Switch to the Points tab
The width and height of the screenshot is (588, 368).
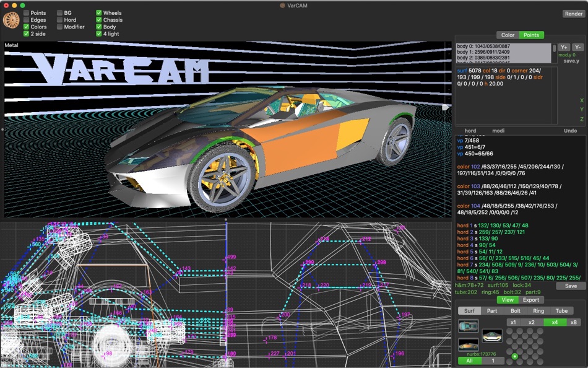point(532,35)
